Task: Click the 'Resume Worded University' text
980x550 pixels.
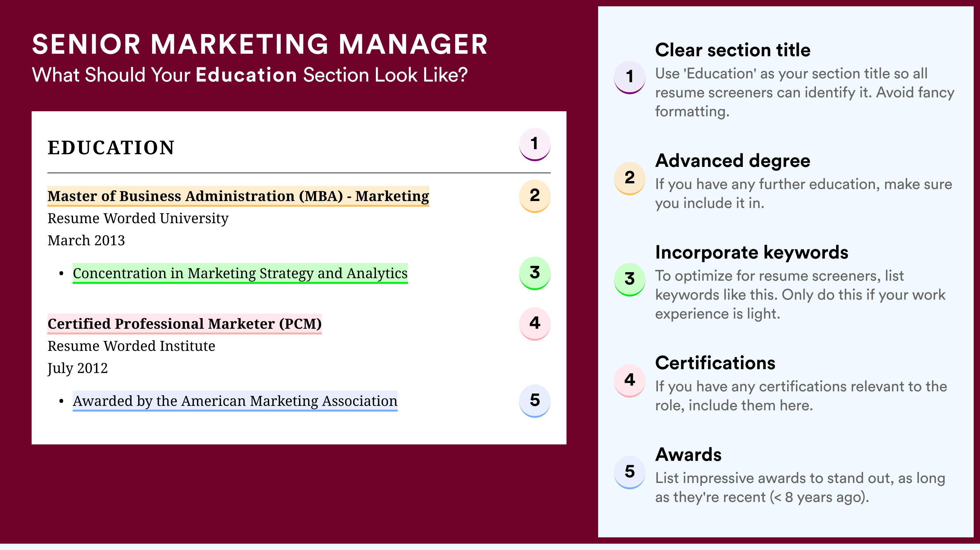Action: click(138, 218)
